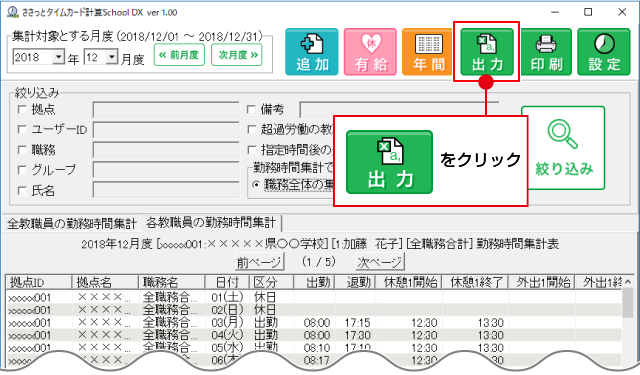This screenshot has height=375, width=640.
Task: Click the 追加 (add) toolbar icon
Action: coord(311,52)
